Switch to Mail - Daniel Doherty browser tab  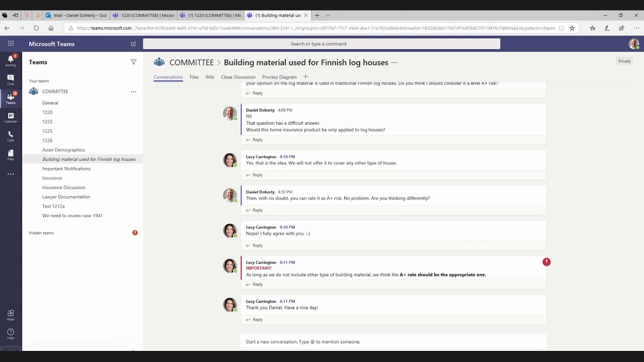click(x=76, y=15)
